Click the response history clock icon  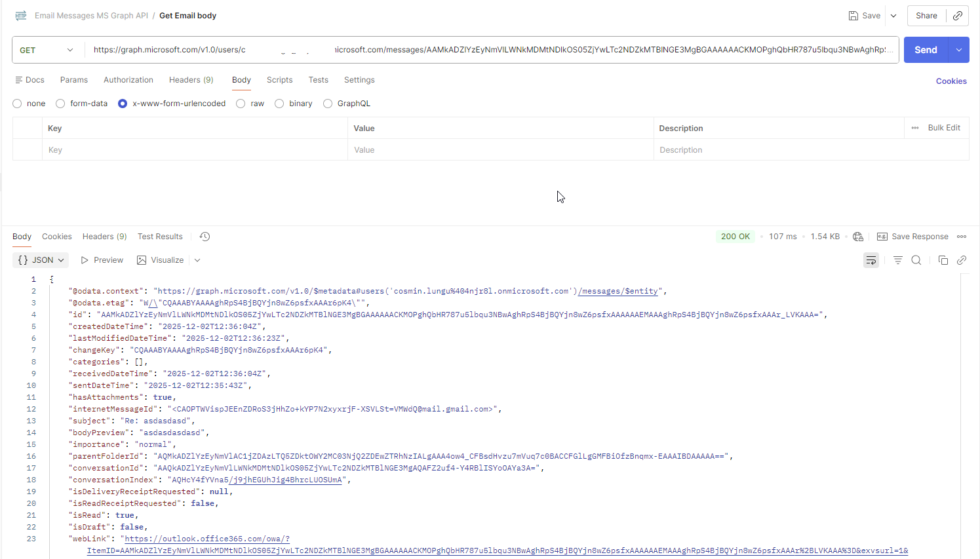point(205,237)
